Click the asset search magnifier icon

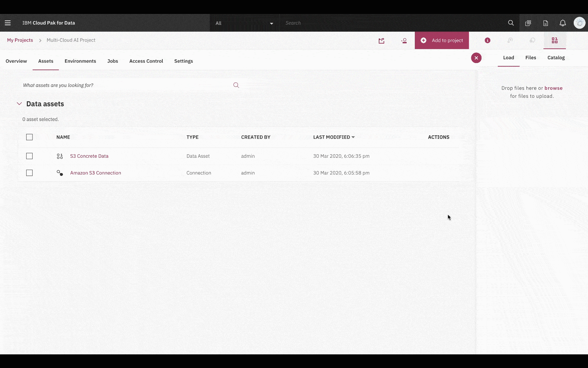tap(236, 85)
